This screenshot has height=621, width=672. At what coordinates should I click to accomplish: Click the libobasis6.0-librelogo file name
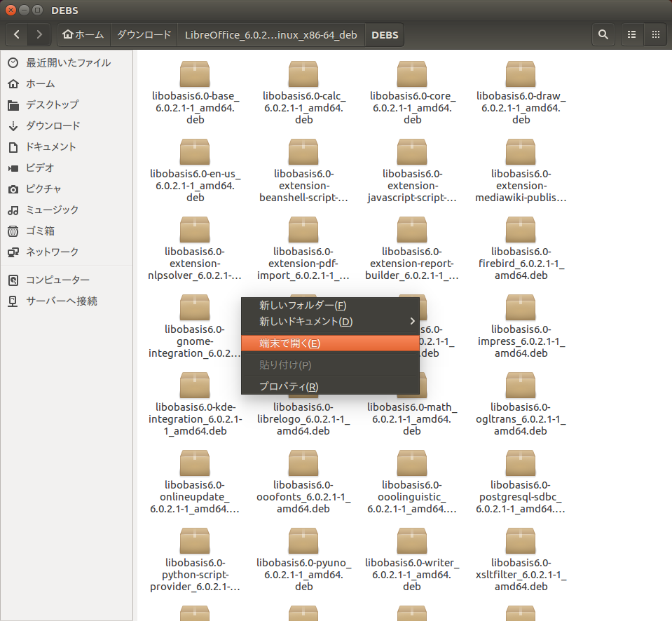tap(303, 418)
